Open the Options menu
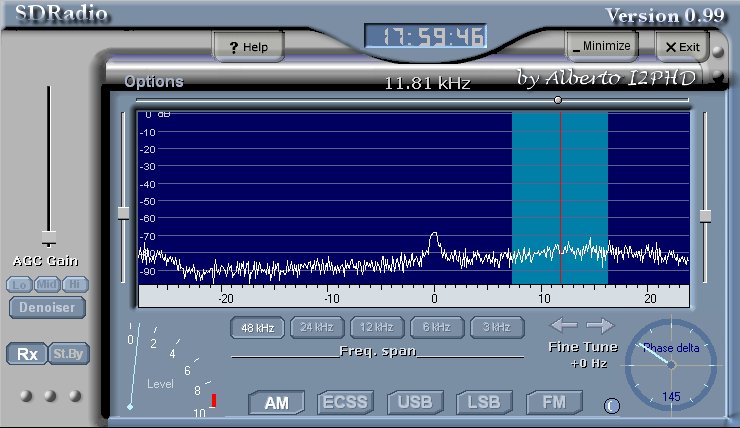 (x=154, y=82)
